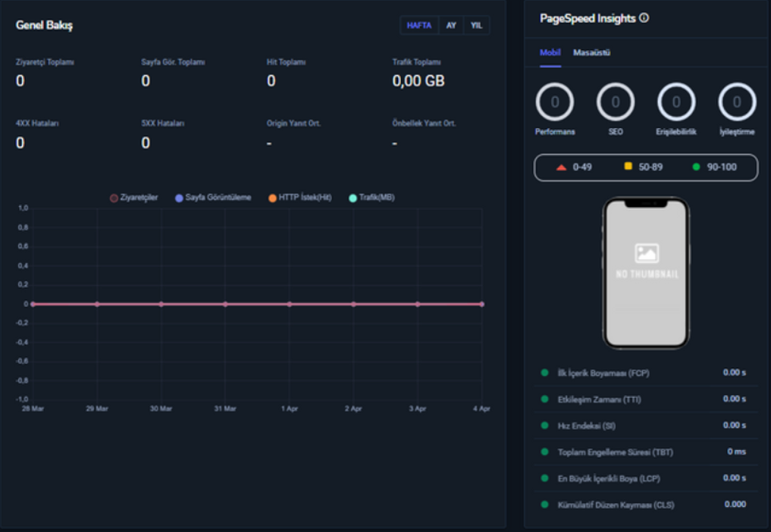Click the Performans score circle

tap(555, 102)
